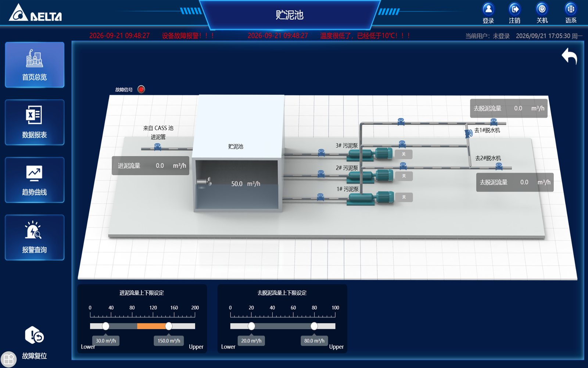Click the 50.0 m³/h tank value

tap(245, 184)
